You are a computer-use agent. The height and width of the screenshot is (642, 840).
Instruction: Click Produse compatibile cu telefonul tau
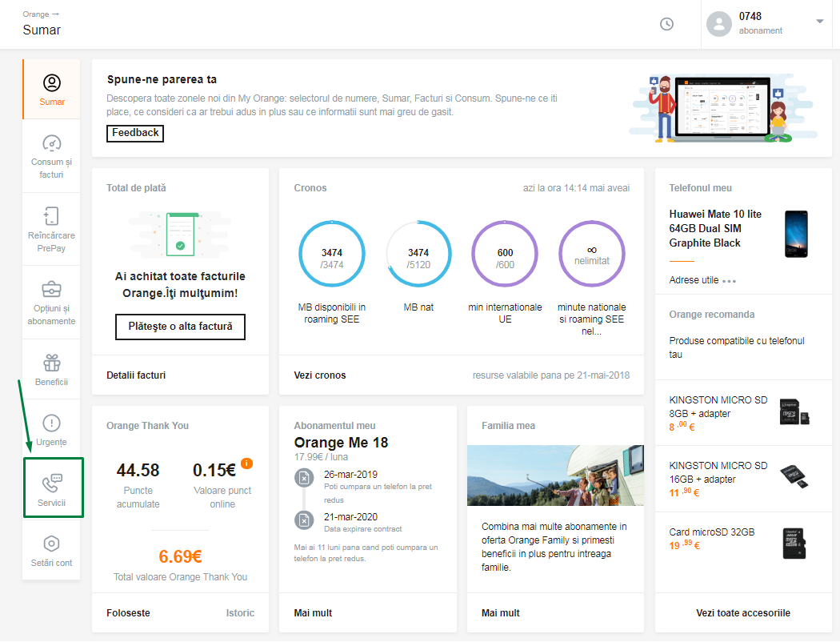pos(737,347)
